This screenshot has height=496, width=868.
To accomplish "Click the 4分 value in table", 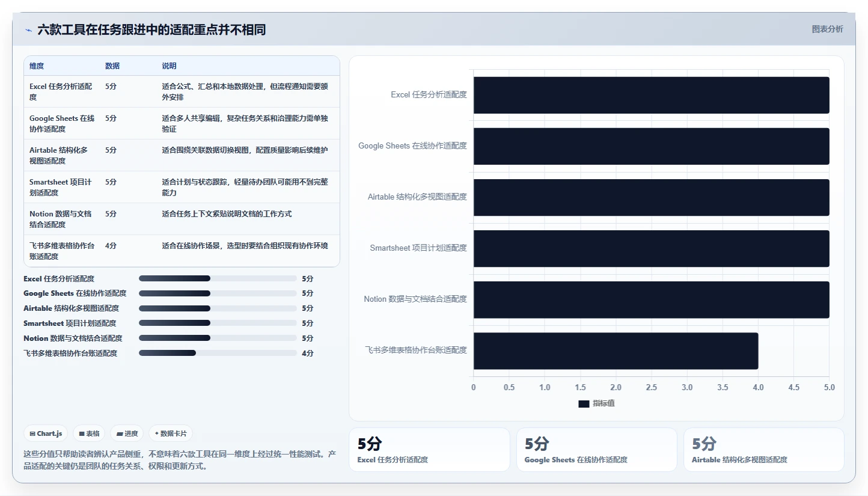I will coord(111,246).
